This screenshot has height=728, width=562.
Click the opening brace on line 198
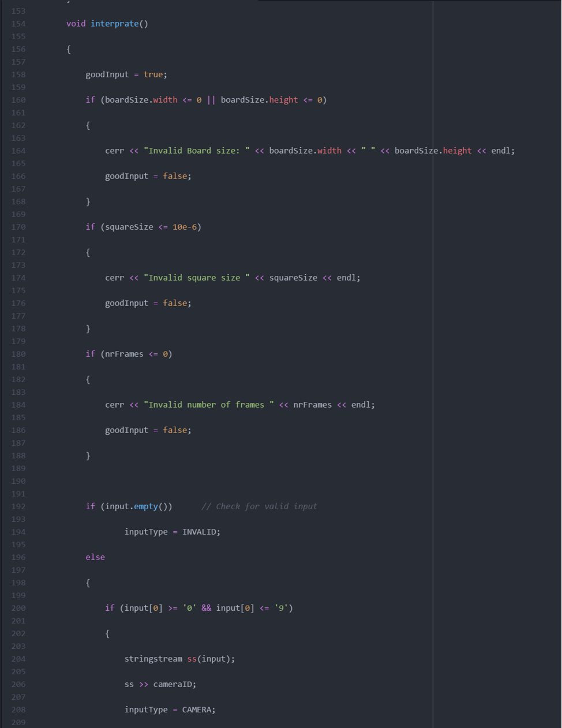tap(88, 583)
